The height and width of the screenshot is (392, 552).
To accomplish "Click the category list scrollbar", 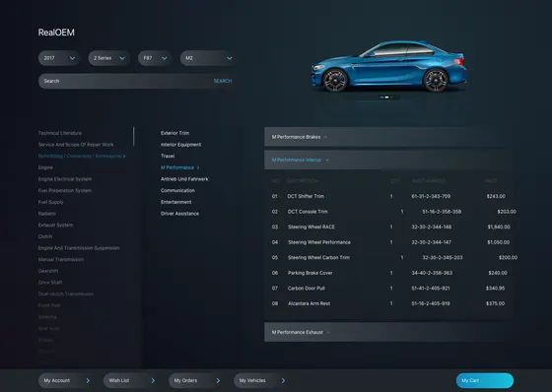I will click(134, 137).
